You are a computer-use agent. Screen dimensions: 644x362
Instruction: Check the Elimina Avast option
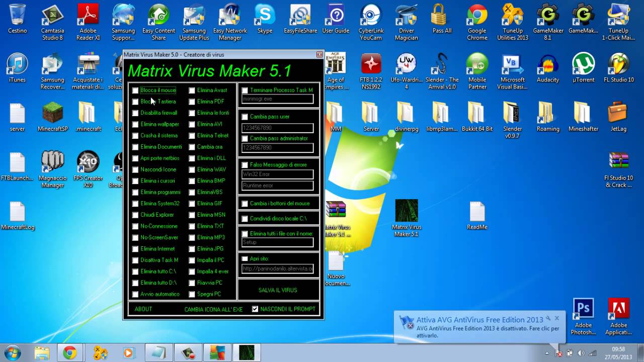(x=192, y=90)
